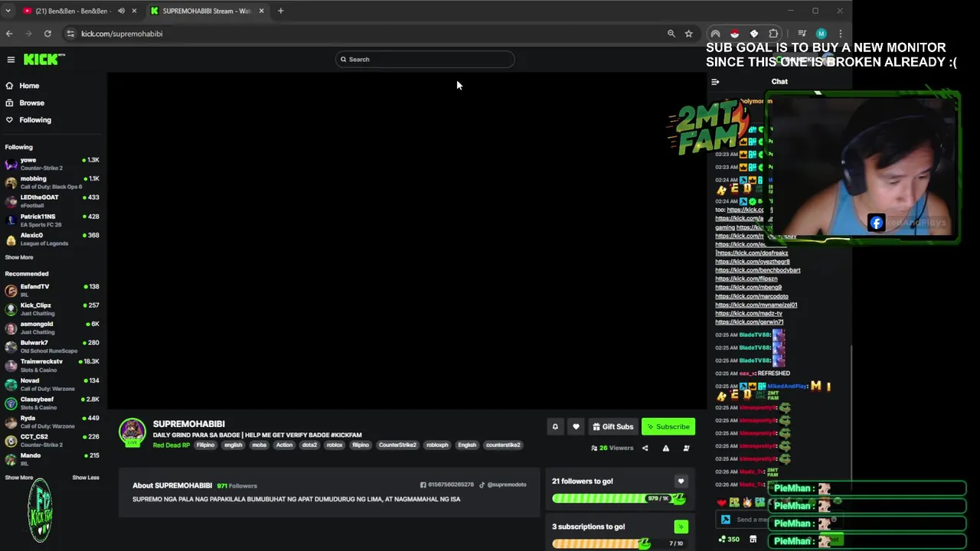Open chat shop icon beside points
This screenshot has height=551, width=980.
tap(753, 540)
